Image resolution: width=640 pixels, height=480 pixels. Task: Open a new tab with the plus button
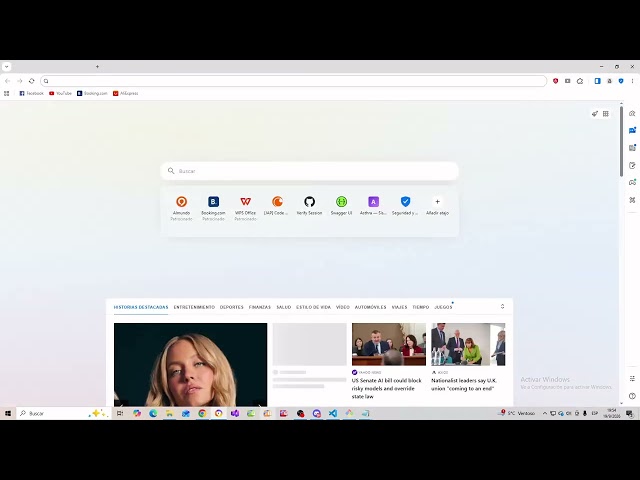(97, 67)
